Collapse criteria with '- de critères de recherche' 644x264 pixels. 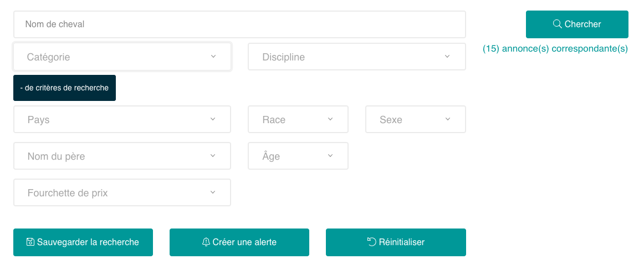(x=64, y=88)
